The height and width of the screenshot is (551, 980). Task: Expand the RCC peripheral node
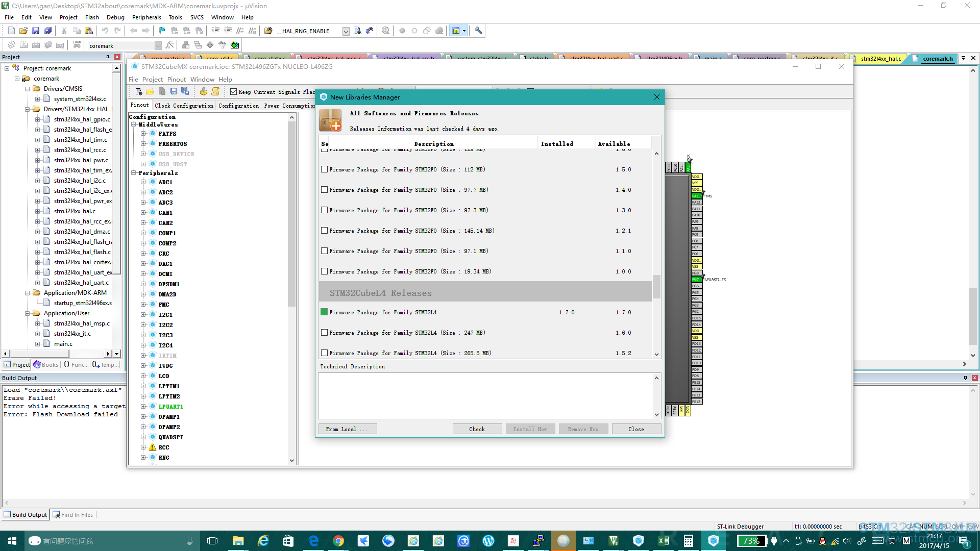pos(143,447)
